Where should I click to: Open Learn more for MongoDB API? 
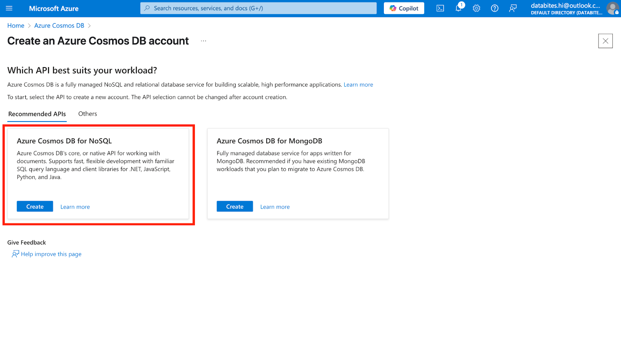point(275,207)
